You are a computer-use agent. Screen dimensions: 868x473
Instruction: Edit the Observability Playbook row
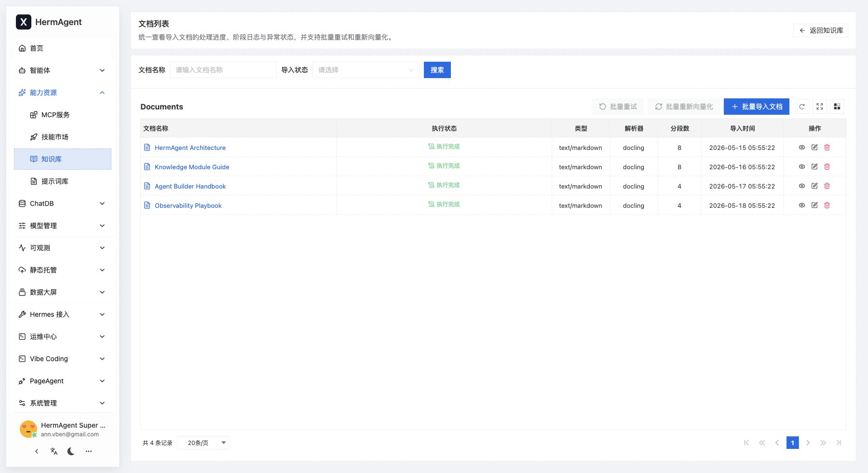tap(814, 205)
